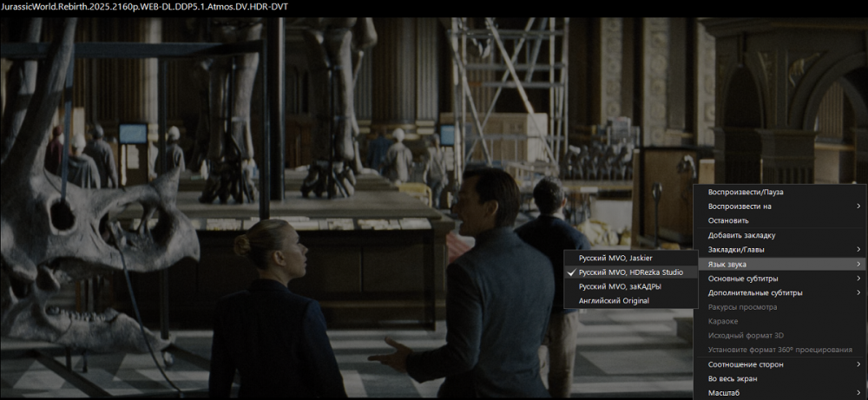Click the JurassicWorld.Rebirth file title text
Image resolution: width=868 pixels, height=400 pixels.
[145, 7]
